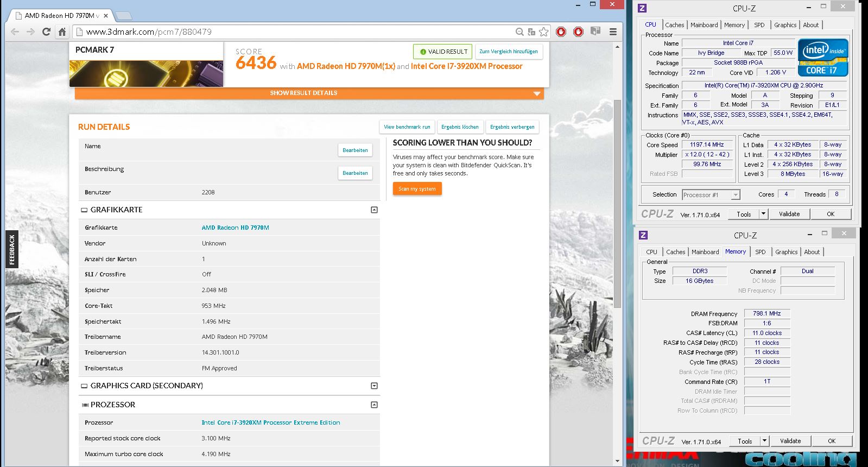Click Ergebnis verbergen button
The width and height of the screenshot is (868, 467).
pyautogui.click(x=512, y=127)
